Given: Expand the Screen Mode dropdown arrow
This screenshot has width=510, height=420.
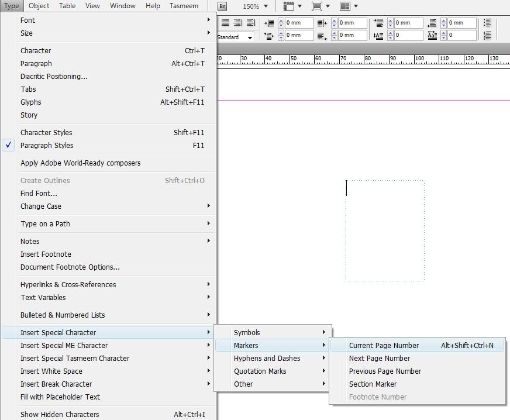Looking at the screenshot, I should (328, 6).
